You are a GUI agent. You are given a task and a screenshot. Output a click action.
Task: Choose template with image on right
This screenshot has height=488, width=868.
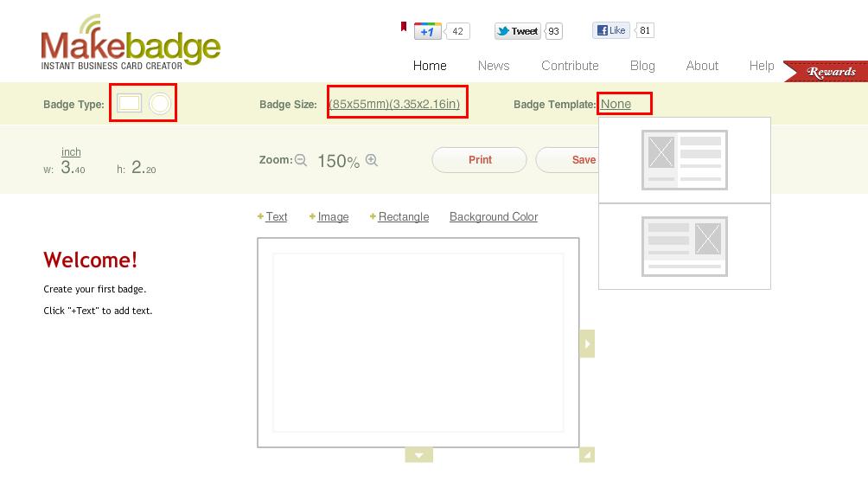click(x=684, y=247)
